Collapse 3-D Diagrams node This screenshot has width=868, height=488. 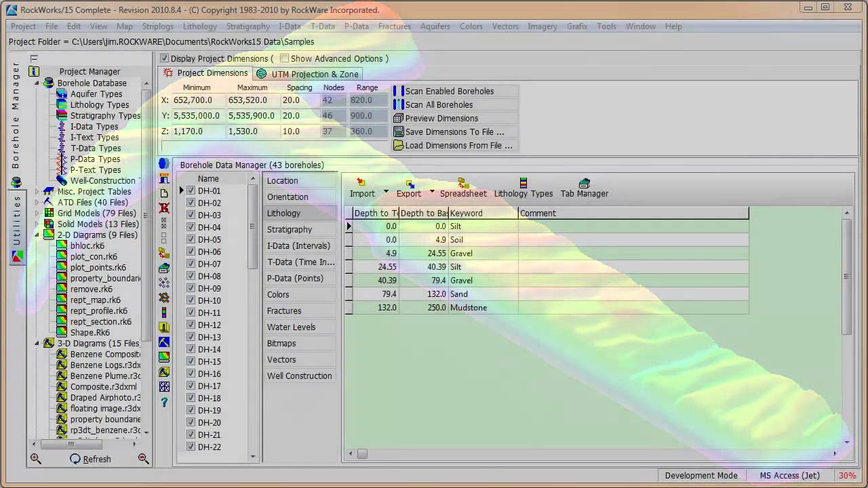coord(37,343)
